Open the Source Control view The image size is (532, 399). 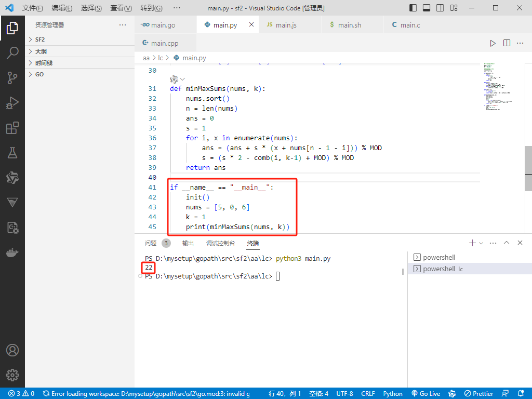12,78
